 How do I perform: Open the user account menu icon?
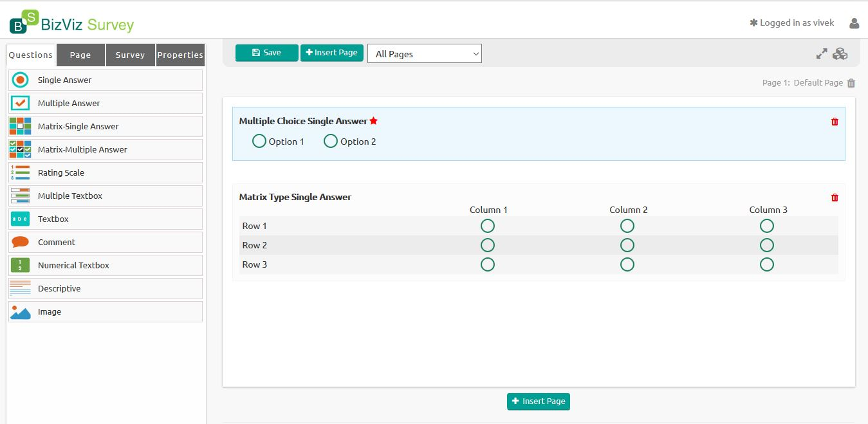(x=854, y=23)
